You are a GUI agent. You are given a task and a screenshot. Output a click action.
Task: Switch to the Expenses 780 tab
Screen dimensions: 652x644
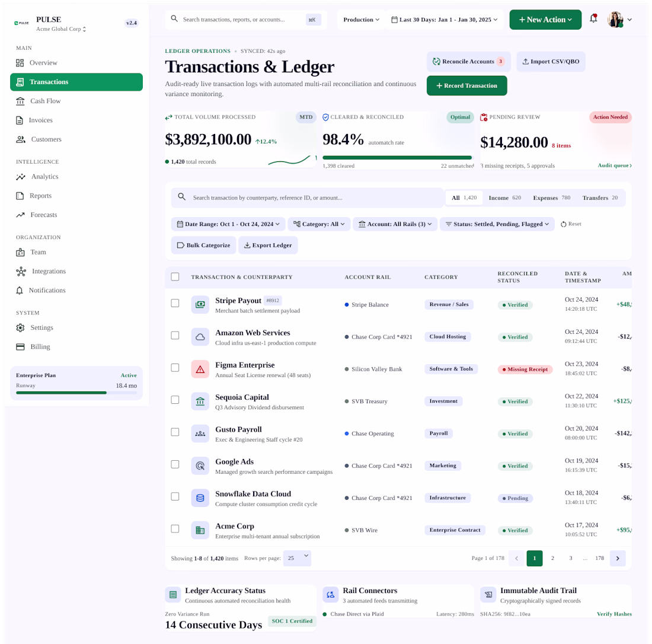click(x=552, y=197)
